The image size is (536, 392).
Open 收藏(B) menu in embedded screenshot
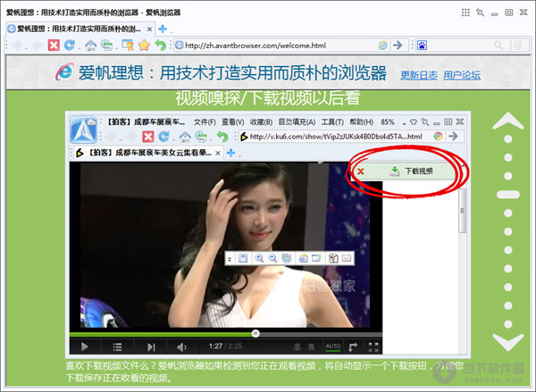[261, 122]
